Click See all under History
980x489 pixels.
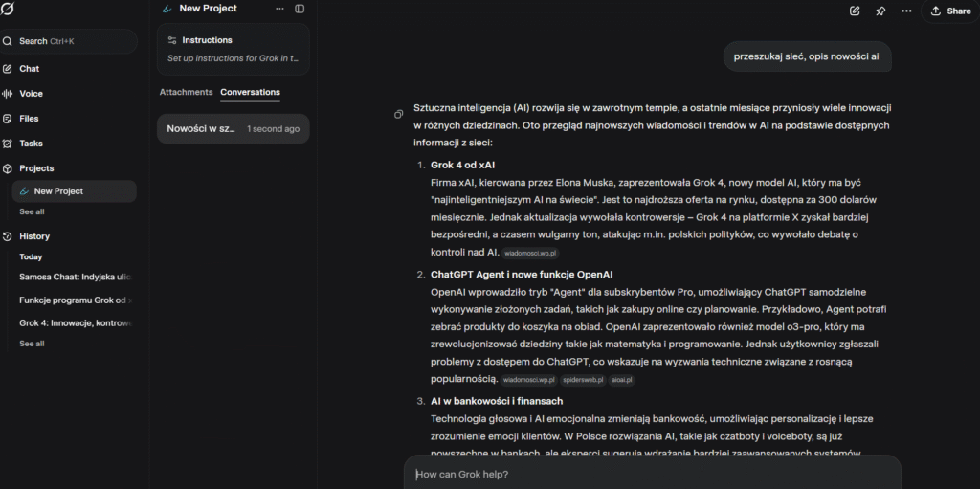pyautogui.click(x=32, y=344)
